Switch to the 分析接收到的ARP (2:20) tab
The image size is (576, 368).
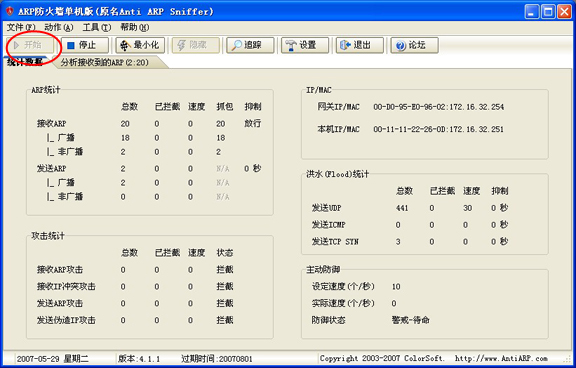pyautogui.click(x=105, y=63)
